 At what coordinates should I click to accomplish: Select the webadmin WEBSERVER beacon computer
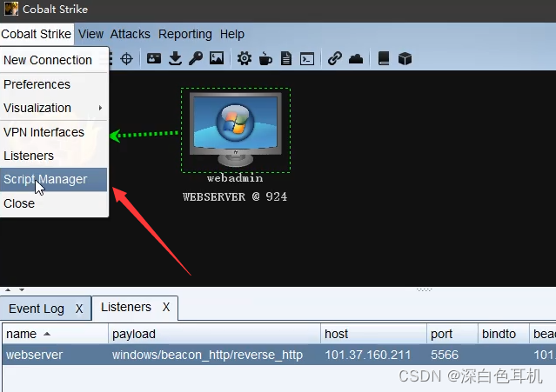pos(236,130)
